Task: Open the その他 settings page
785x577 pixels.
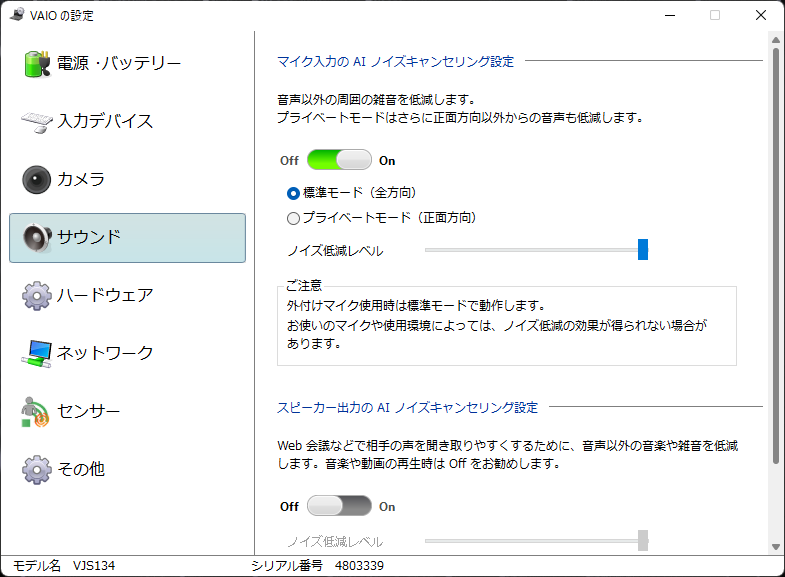Action: pyautogui.click(x=128, y=469)
